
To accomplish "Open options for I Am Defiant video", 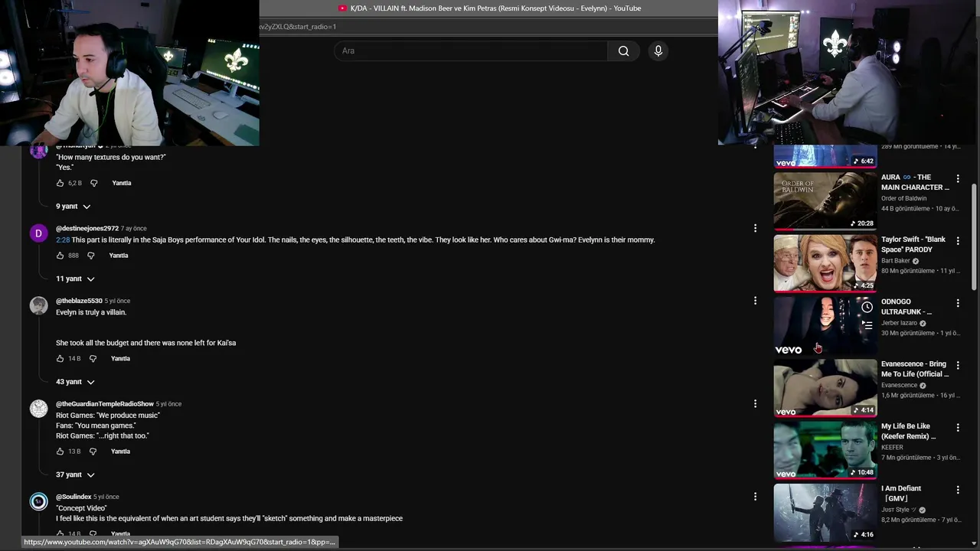I will pyautogui.click(x=957, y=490).
